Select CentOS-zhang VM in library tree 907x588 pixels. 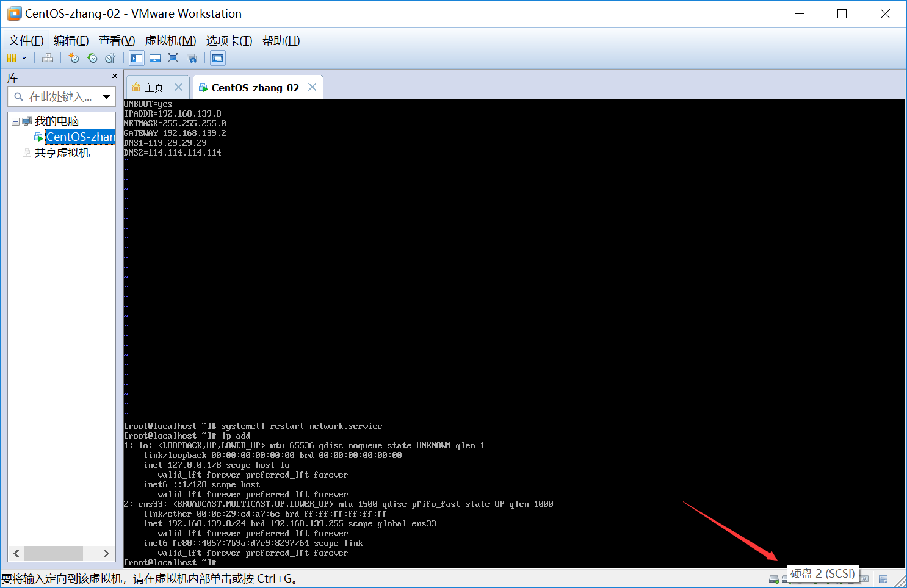pos(80,137)
